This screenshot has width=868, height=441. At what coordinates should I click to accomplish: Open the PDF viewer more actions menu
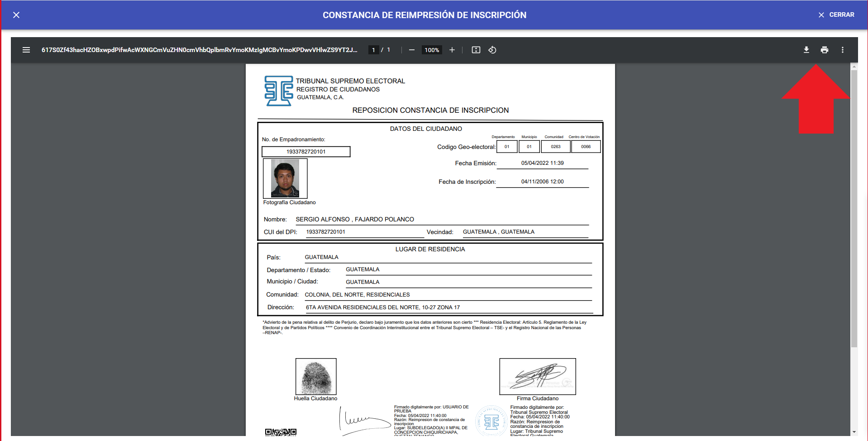click(x=843, y=50)
